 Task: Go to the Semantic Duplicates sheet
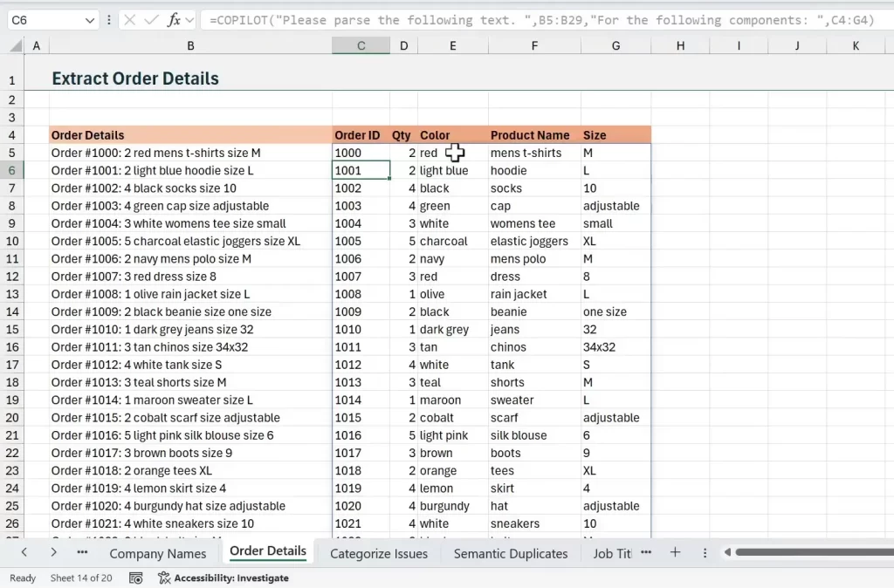pyautogui.click(x=510, y=553)
